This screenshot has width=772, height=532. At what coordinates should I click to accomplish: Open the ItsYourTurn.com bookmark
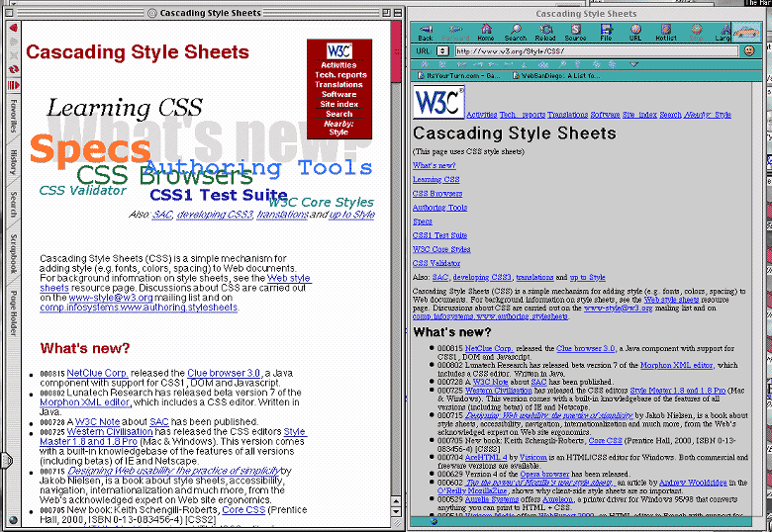[x=458, y=76]
